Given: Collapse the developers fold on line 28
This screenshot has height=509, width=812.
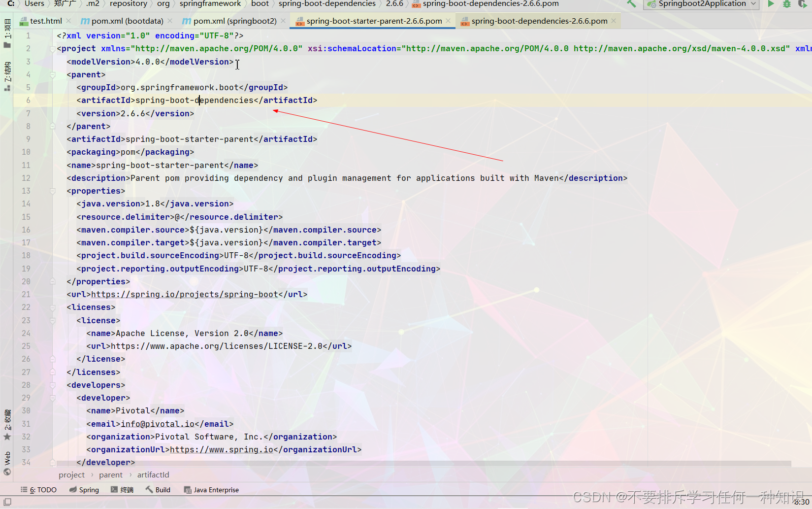Looking at the screenshot, I should click(x=53, y=385).
